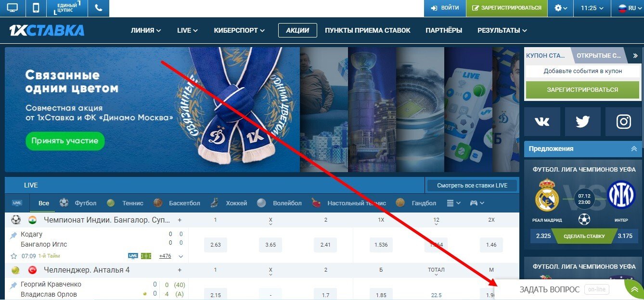Image resolution: width=644 pixels, height=300 pixels.
Task: Open the mobile version phone icon
Action: pos(36,8)
